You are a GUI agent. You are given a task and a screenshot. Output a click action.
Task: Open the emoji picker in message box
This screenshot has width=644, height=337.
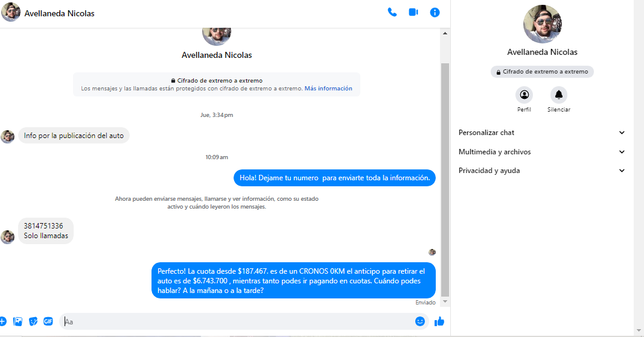[x=420, y=321]
